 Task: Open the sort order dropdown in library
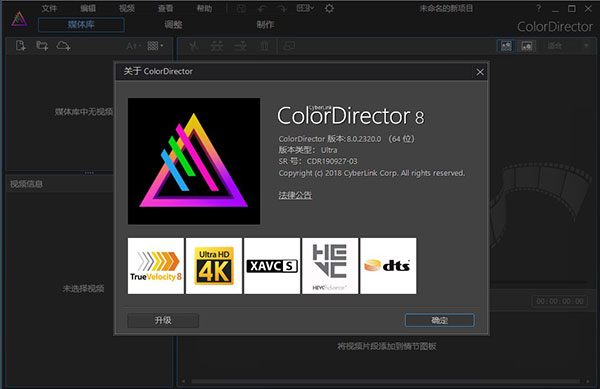point(133,46)
